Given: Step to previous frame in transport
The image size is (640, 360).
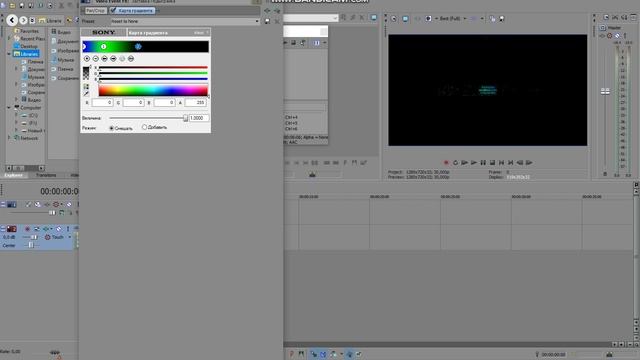Looking at the screenshot, I should (520, 163).
